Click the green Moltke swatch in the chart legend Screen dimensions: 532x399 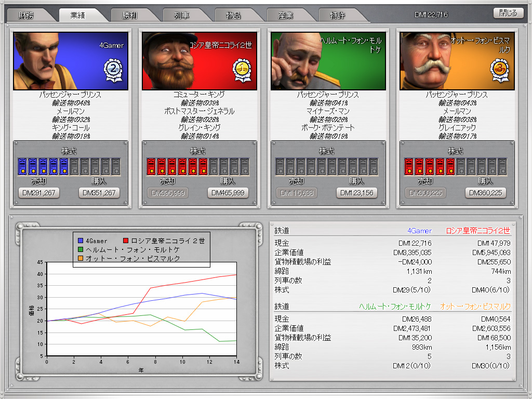(x=81, y=249)
